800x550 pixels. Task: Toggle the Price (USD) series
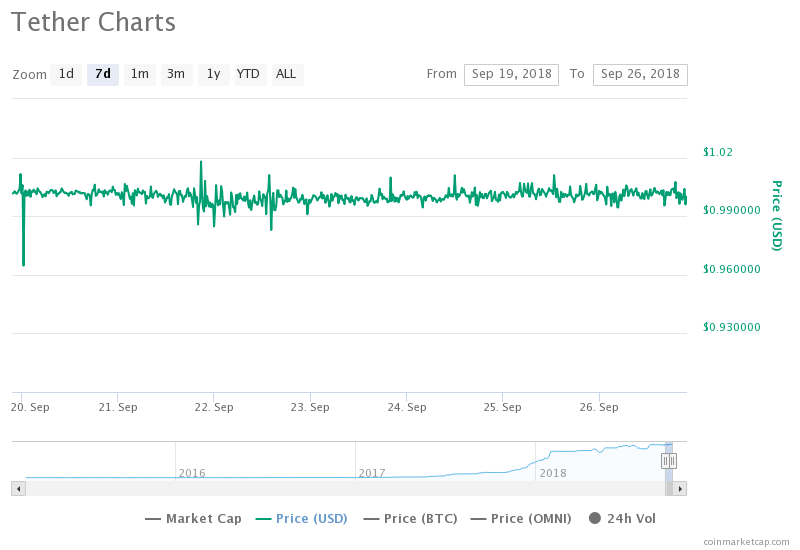[x=301, y=519]
